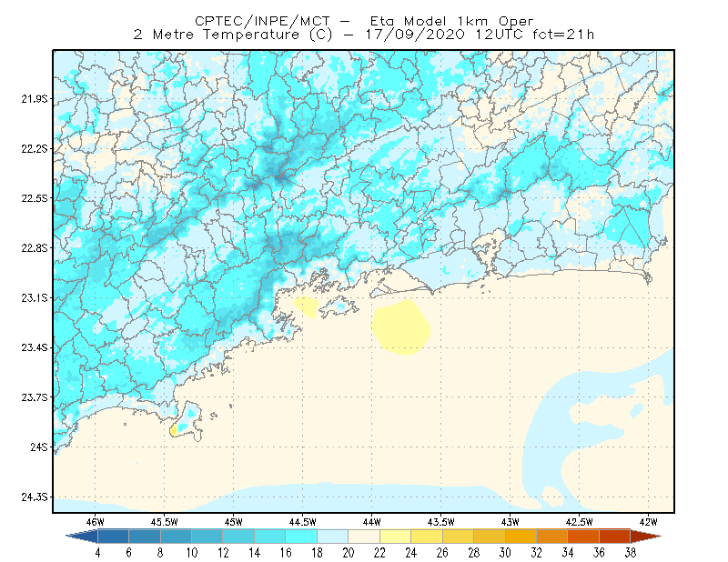Select the 4-6 dark blue color swatch
Screen dimensions: 728x562
[x=113, y=537]
